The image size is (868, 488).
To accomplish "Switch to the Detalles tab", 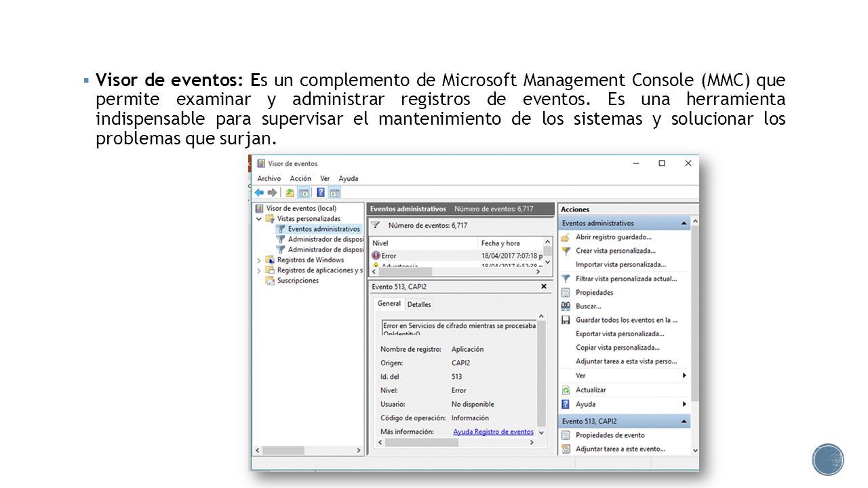I will point(419,304).
